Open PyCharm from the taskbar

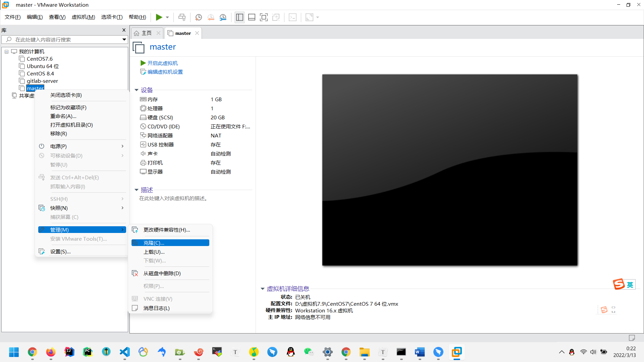(88, 352)
